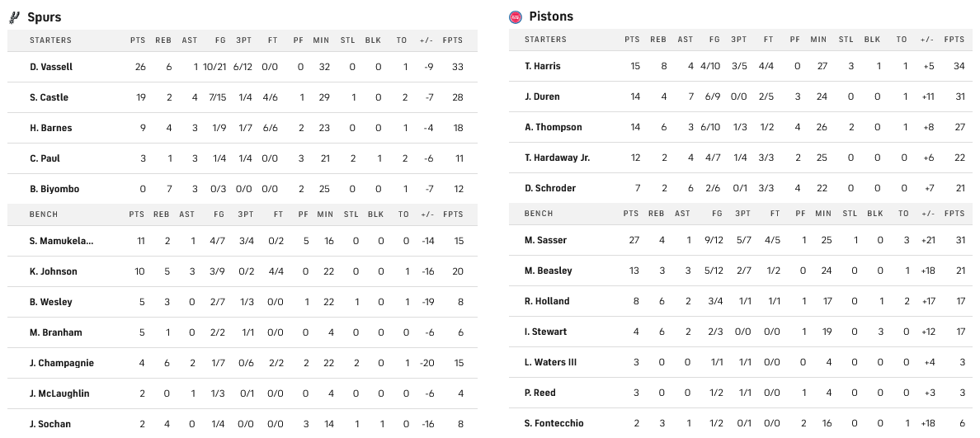
Task: Click the Pistons team heading
Action: point(551,16)
